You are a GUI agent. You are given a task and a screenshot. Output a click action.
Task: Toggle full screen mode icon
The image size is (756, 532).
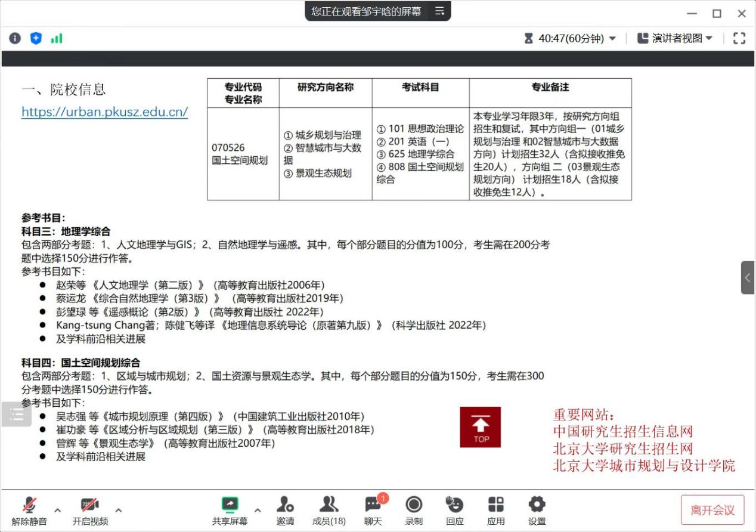tap(739, 38)
